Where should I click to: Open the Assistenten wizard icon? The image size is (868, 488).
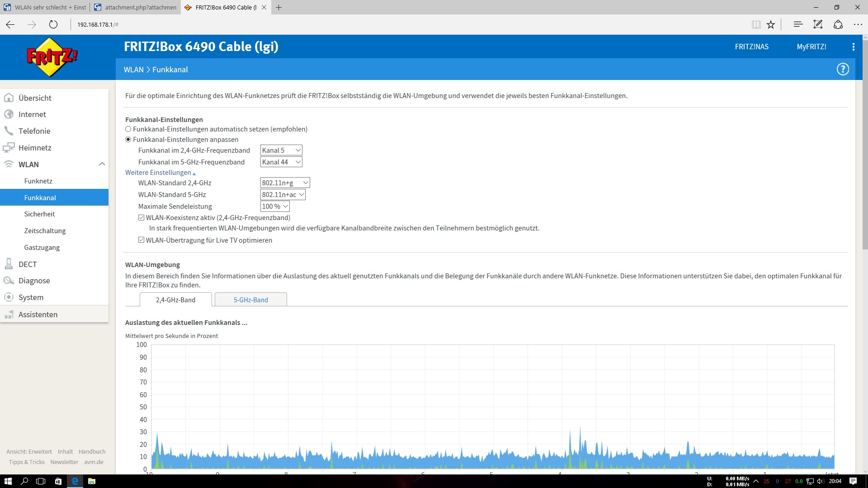[x=9, y=314]
